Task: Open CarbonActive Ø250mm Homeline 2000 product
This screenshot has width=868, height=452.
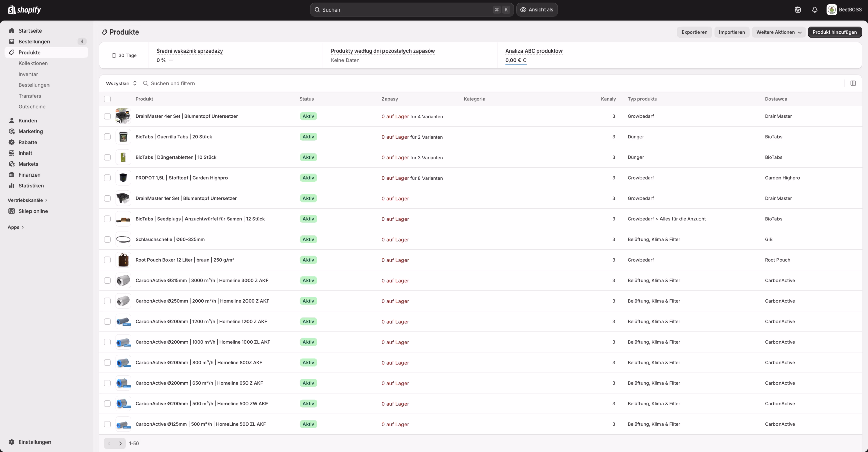Action: pyautogui.click(x=202, y=301)
